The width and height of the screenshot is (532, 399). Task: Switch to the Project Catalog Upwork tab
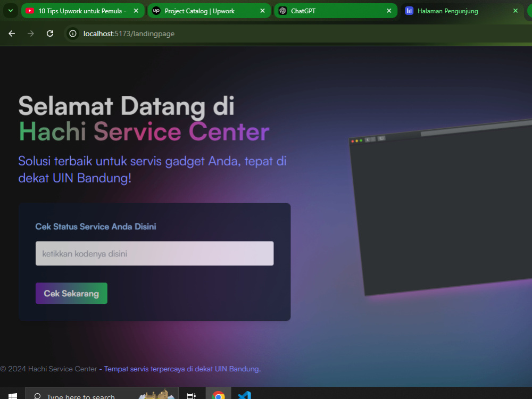209,11
